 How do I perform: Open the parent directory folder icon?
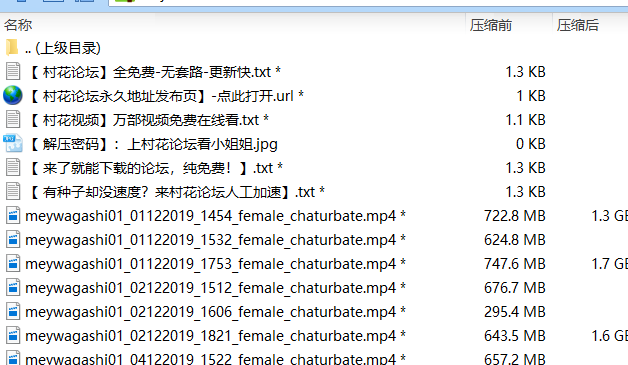[x=12, y=48]
